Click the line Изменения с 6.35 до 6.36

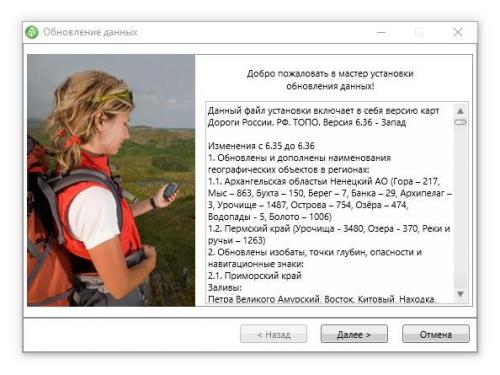[261, 146]
